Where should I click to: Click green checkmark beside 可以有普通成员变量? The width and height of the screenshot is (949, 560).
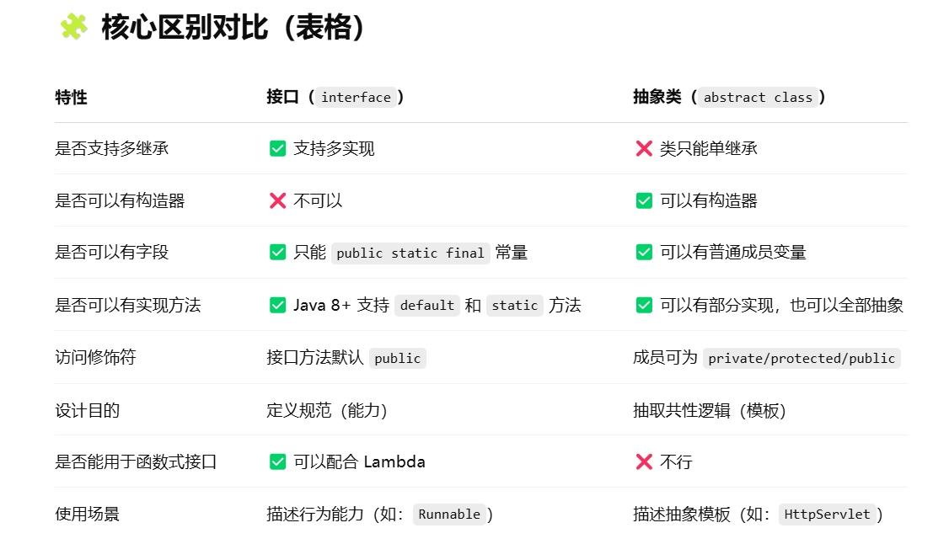644,252
